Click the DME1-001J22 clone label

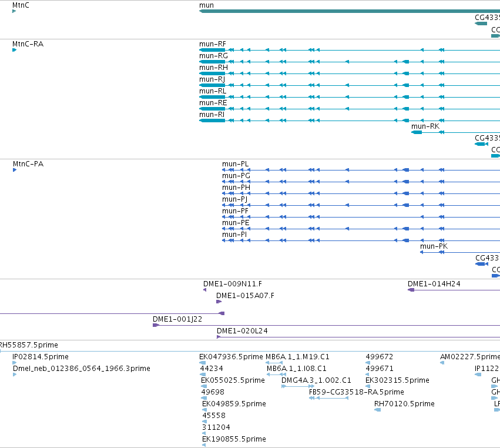tap(177, 319)
